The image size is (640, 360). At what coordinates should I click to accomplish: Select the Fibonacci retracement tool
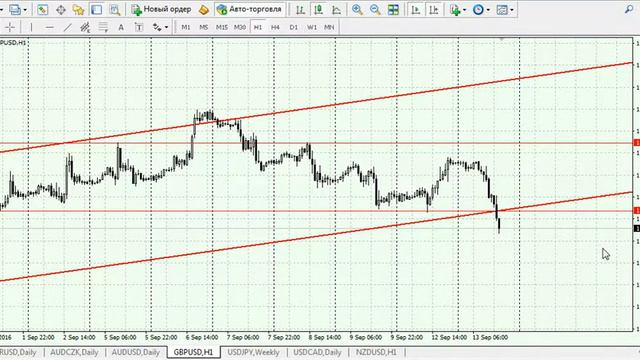[103, 27]
